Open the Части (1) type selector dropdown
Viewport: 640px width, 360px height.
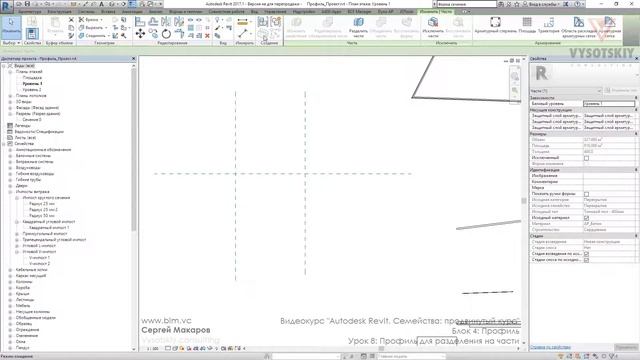[x=566, y=91]
